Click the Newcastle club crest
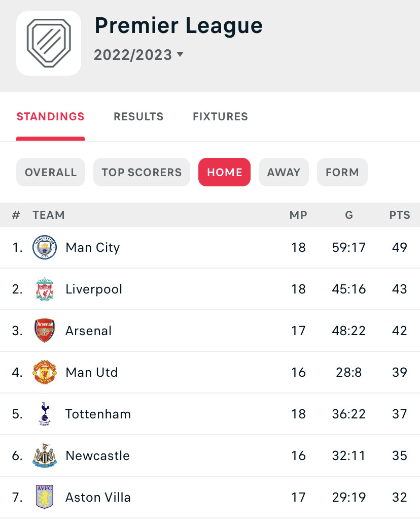Image resolution: width=420 pixels, height=522 pixels. click(45, 455)
